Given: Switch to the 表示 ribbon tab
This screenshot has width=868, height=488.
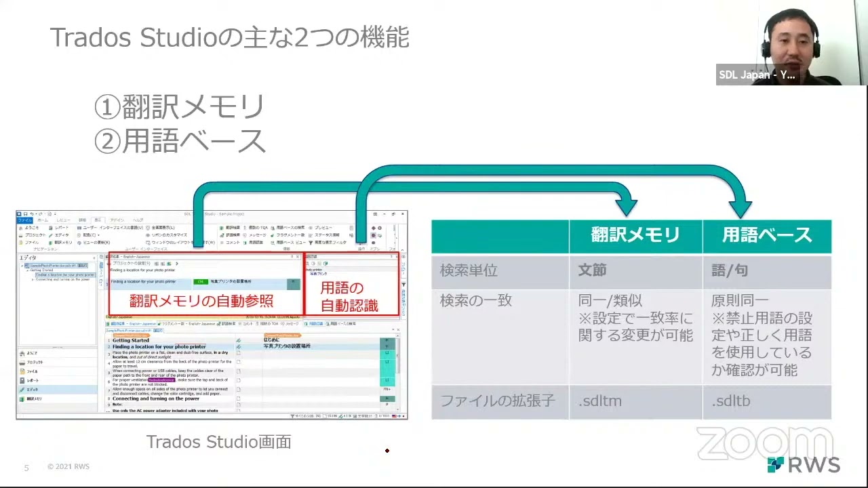Looking at the screenshot, I should tap(98, 220).
